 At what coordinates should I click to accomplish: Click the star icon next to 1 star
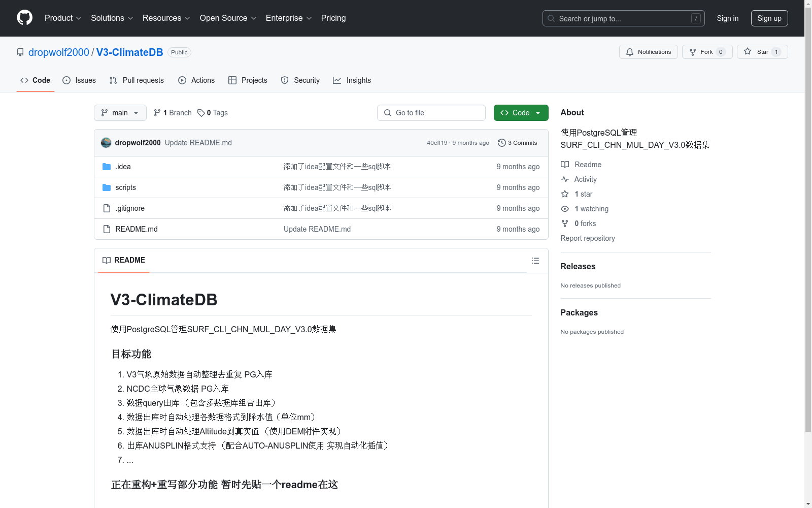pos(565,194)
